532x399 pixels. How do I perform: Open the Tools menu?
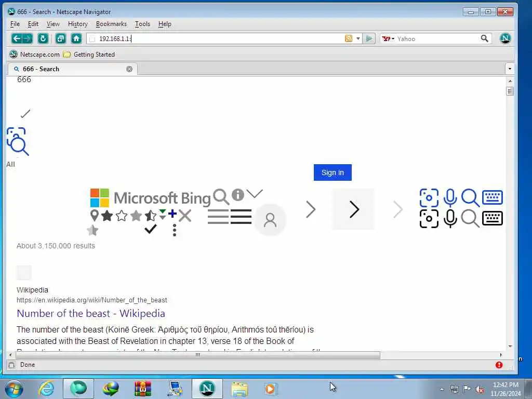(x=142, y=24)
